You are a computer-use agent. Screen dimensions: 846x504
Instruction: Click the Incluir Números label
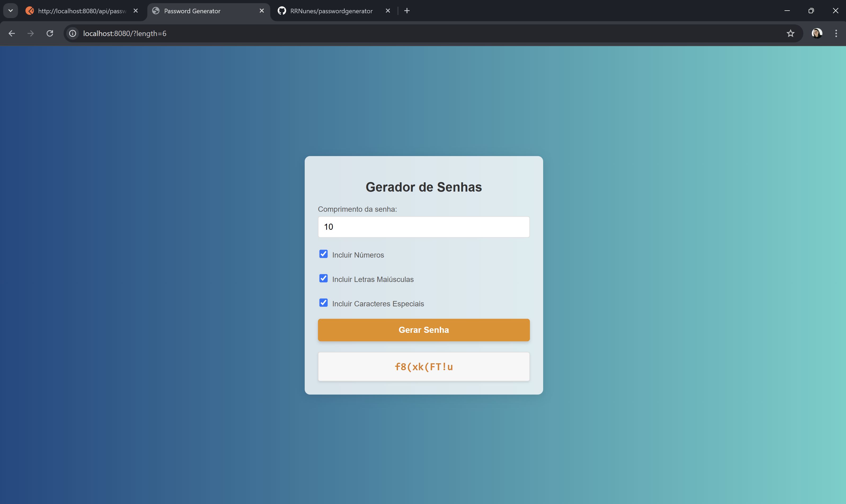click(x=358, y=255)
